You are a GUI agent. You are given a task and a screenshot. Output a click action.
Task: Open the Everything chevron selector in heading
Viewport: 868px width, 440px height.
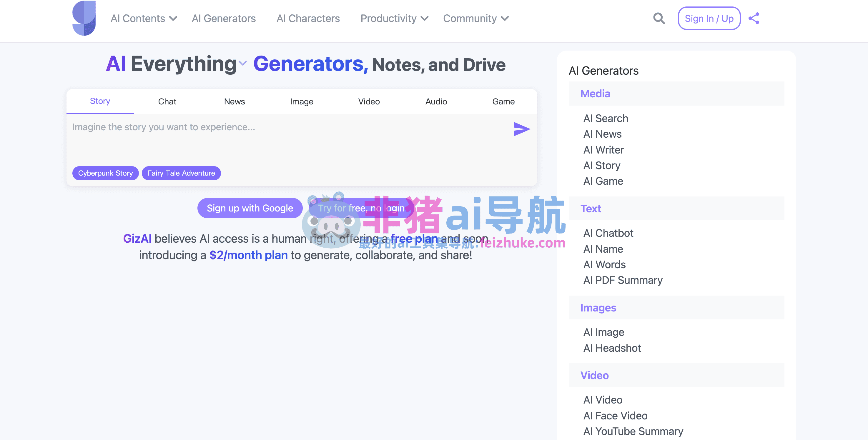pos(243,63)
